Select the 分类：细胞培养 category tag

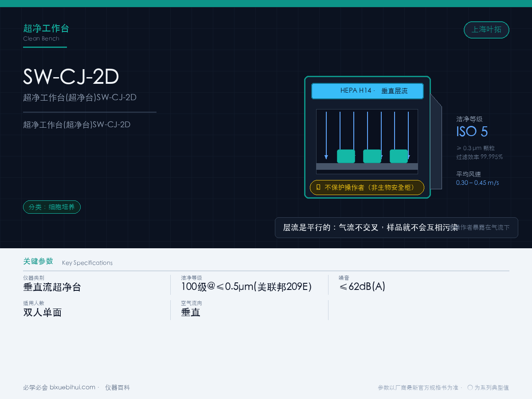pyautogui.click(x=52, y=207)
